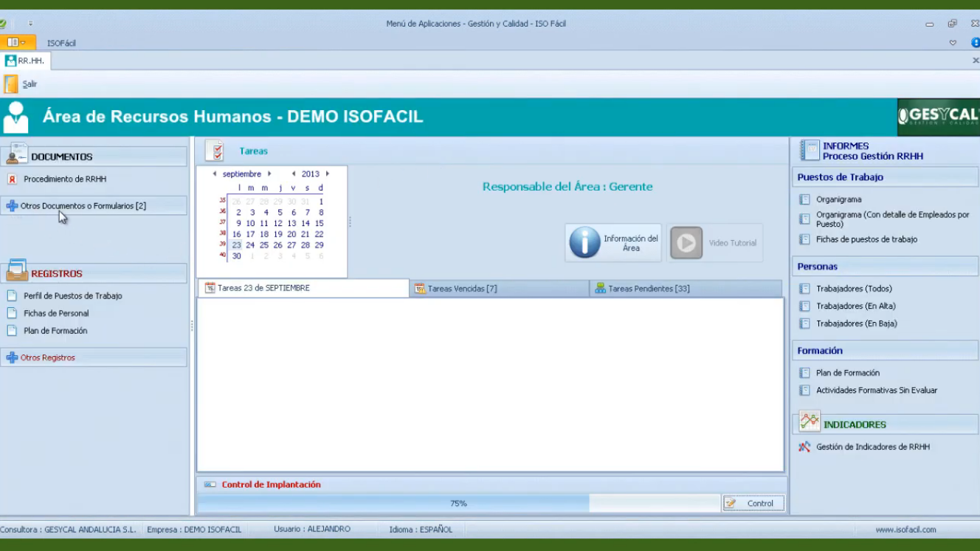Select September 15 in the calendar
This screenshot has height=551, width=980.
point(319,223)
